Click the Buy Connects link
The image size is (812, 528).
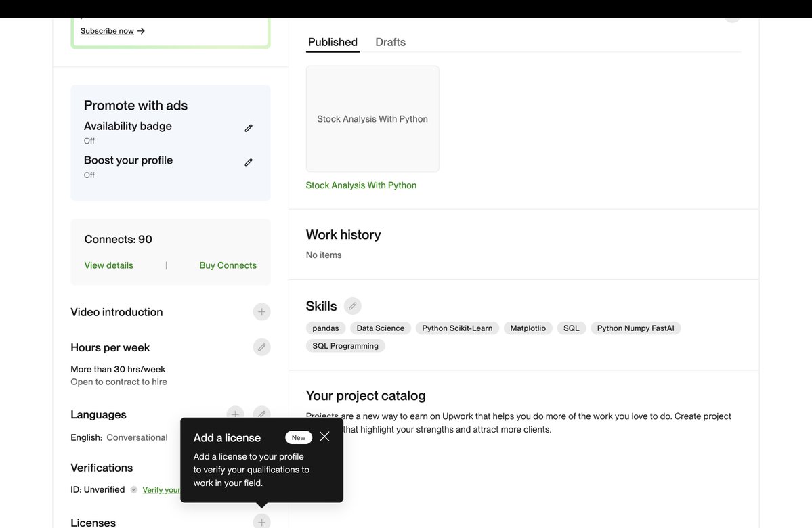coord(228,265)
